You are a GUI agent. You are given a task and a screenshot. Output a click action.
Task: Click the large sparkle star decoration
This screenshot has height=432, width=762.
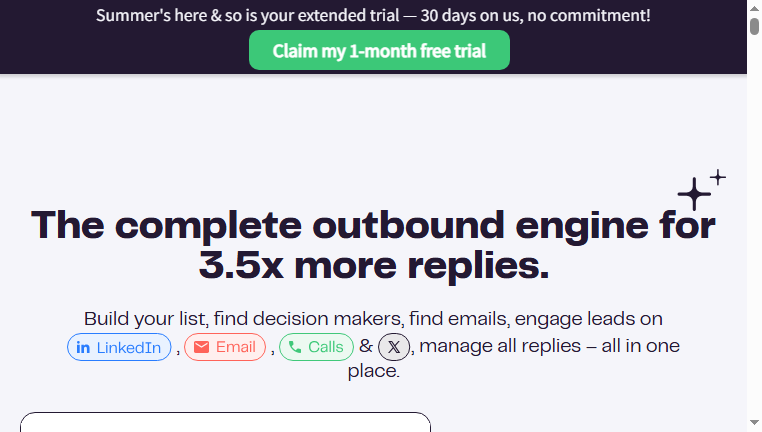[x=694, y=194]
